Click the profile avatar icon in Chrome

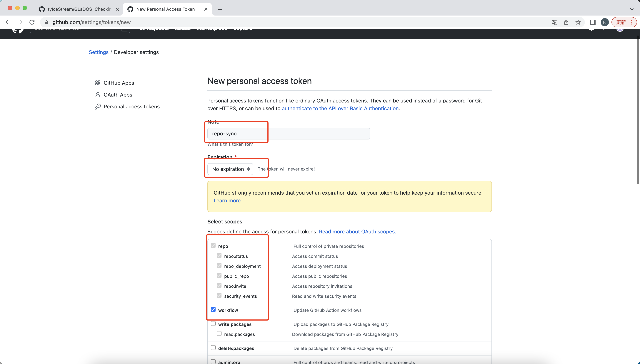tap(605, 22)
